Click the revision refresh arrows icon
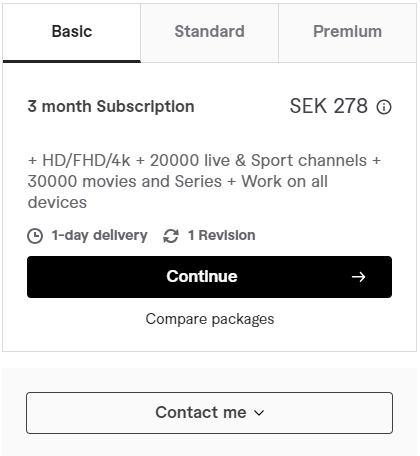The width and height of the screenshot is (420, 456). click(171, 236)
